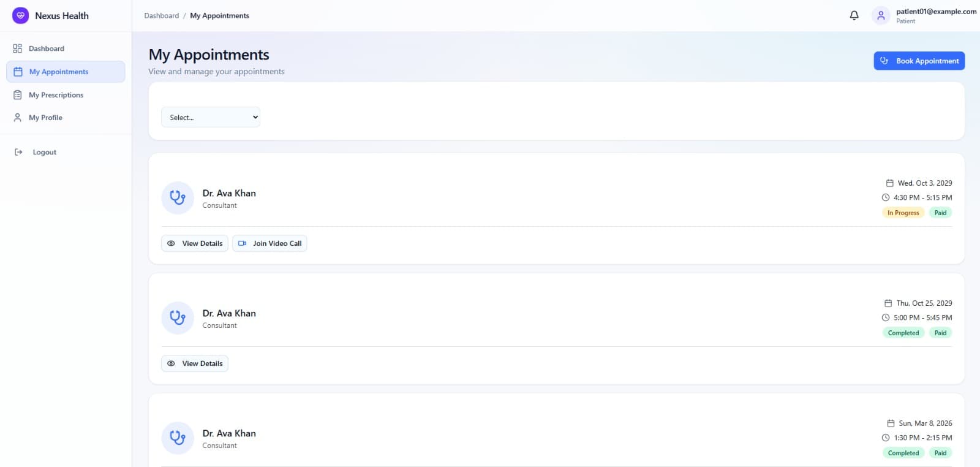Click the Nexus Health heart logo icon
980x467 pixels.
pyautogui.click(x=20, y=15)
